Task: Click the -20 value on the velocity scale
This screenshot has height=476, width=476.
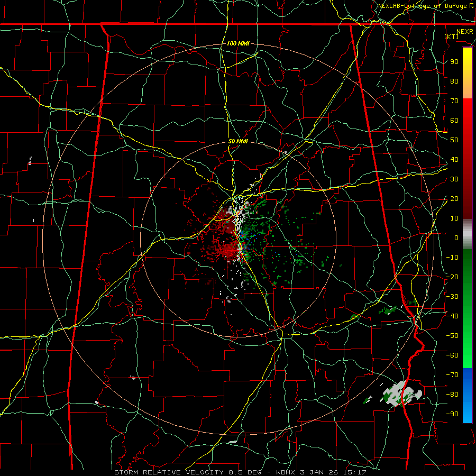Action: click(x=452, y=277)
